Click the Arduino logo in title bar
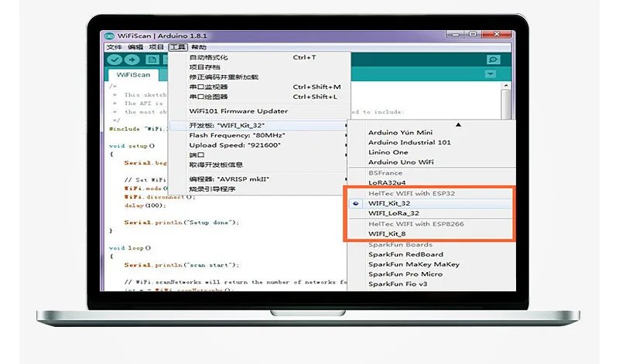The width and height of the screenshot is (619, 364). tap(109, 36)
